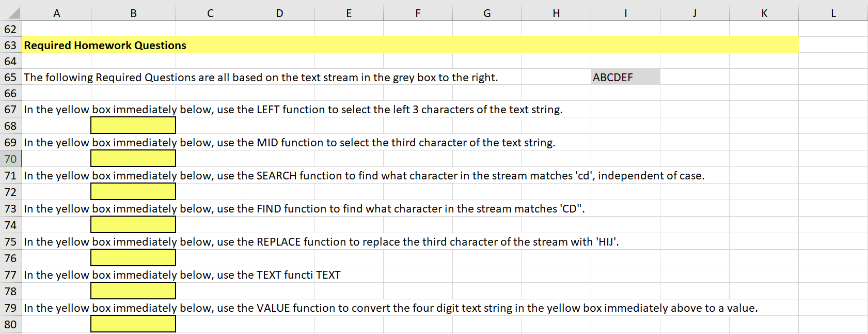Select yellow answer box in row 68

click(x=133, y=125)
